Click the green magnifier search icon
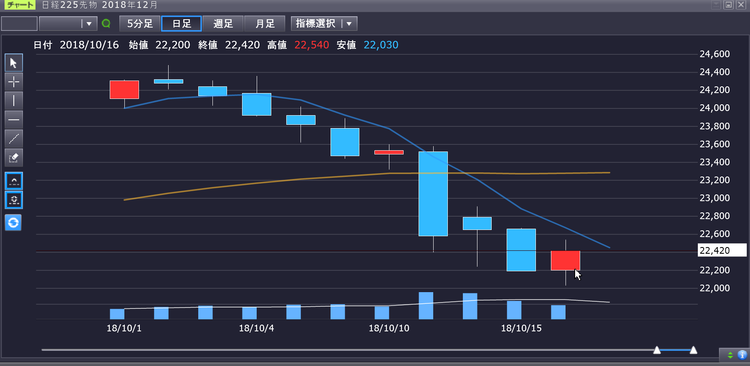 (x=106, y=23)
